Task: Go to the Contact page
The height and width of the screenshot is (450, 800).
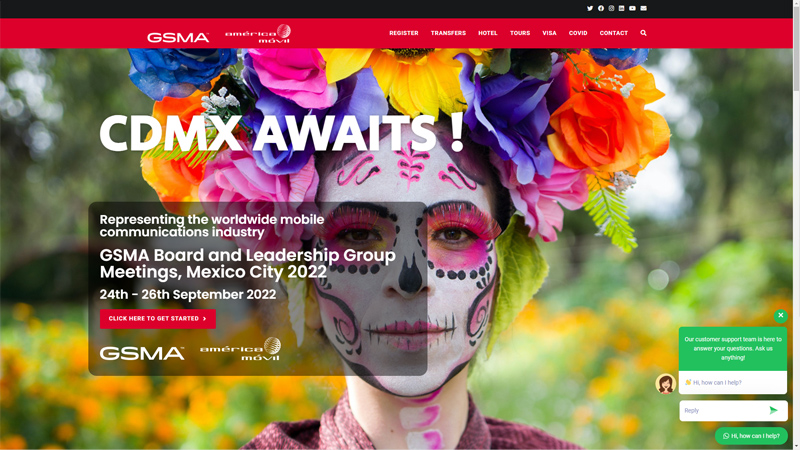Action: 613,33
